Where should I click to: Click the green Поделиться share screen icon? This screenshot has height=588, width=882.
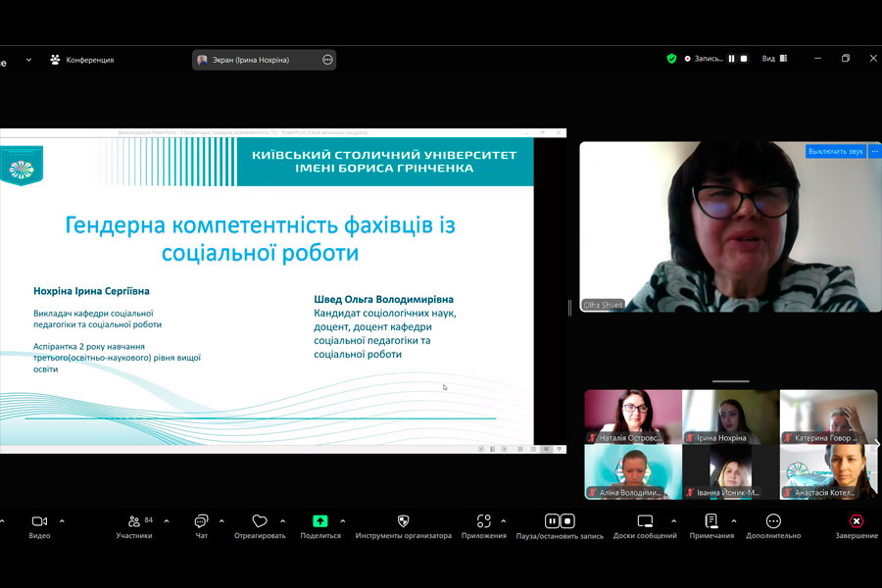coord(320,521)
